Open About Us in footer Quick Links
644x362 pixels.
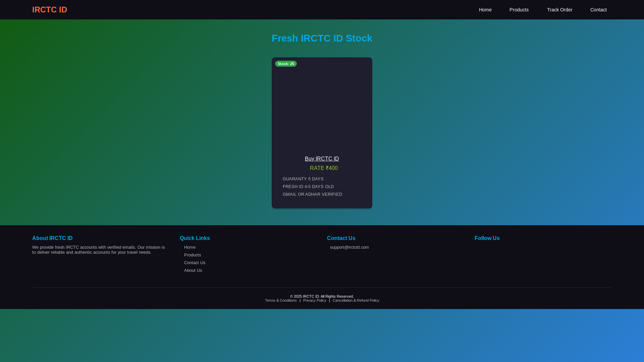(193, 270)
